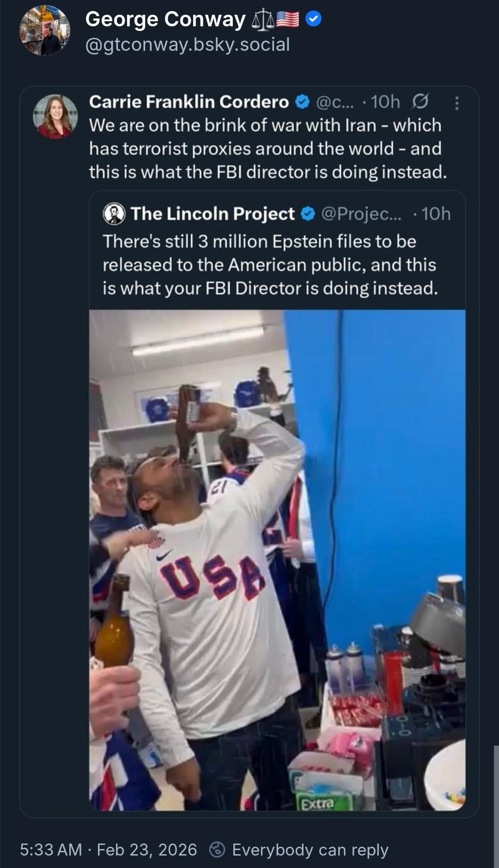Open Cordero's post text about war with Iran

click(268, 149)
